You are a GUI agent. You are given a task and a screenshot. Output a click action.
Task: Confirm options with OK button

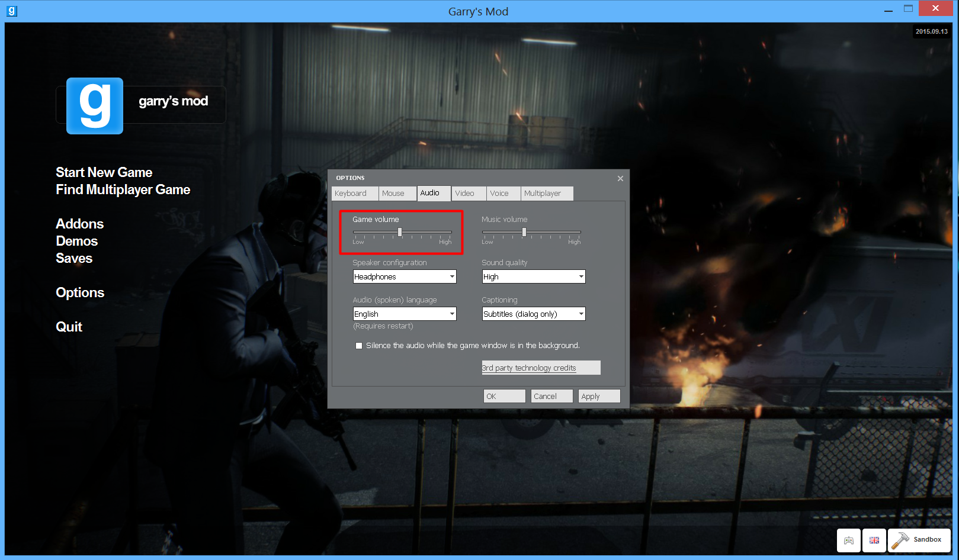pyautogui.click(x=505, y=396)
